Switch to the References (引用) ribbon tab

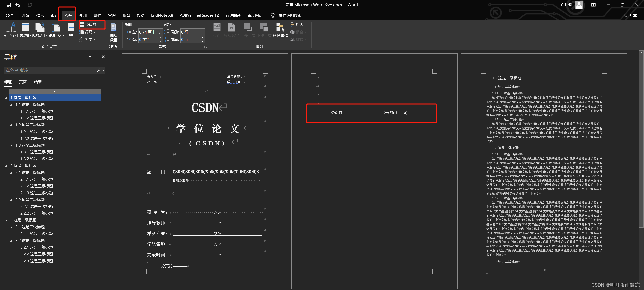(83, 15)
